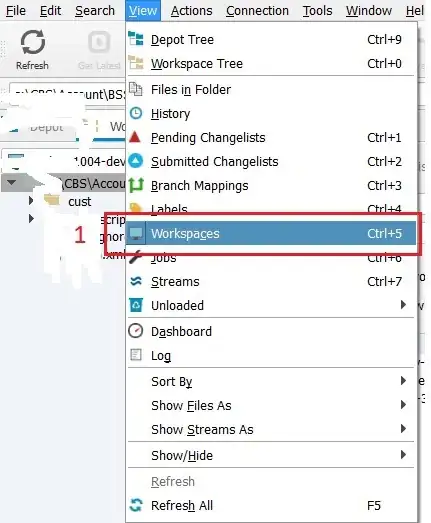Viewport: 431px width, 523px height.
Task: Open the Search menu
Action: [95, 11]
